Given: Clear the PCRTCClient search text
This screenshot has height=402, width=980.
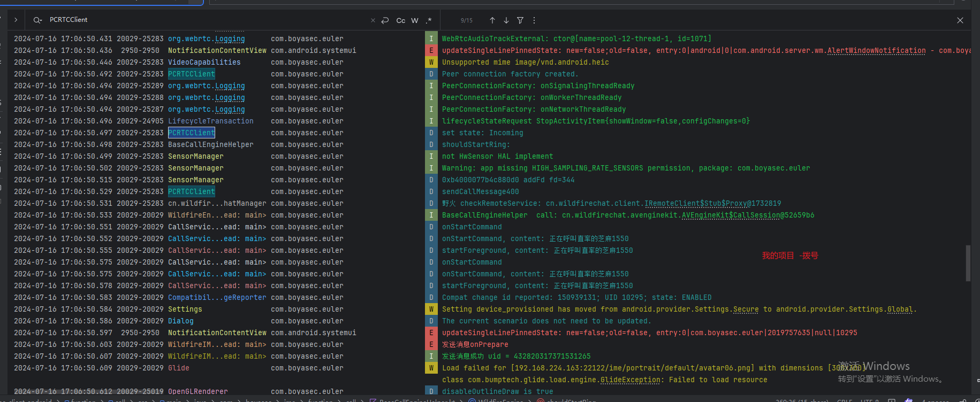Looking at the screenshot, I should (x=373, y=20).
